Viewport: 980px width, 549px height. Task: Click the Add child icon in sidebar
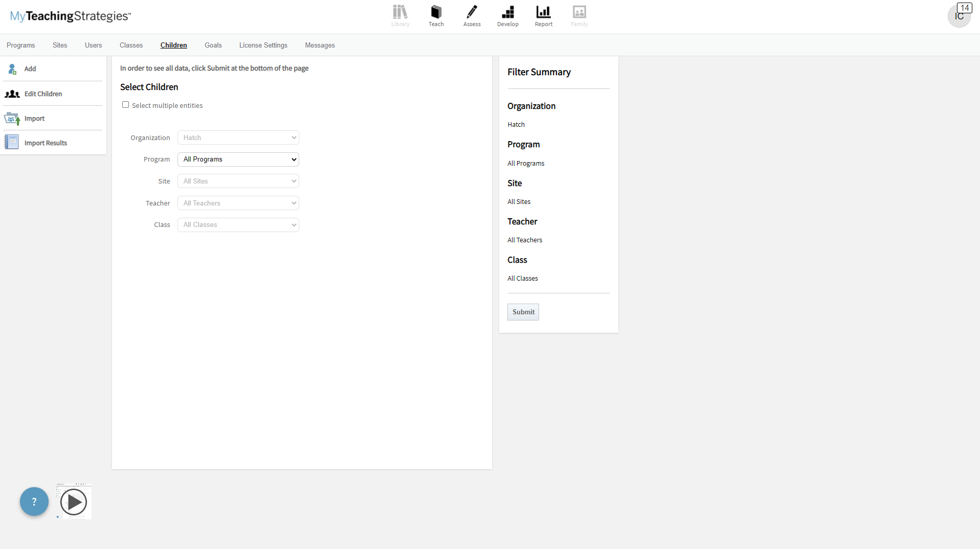click(x=12, y=69)
